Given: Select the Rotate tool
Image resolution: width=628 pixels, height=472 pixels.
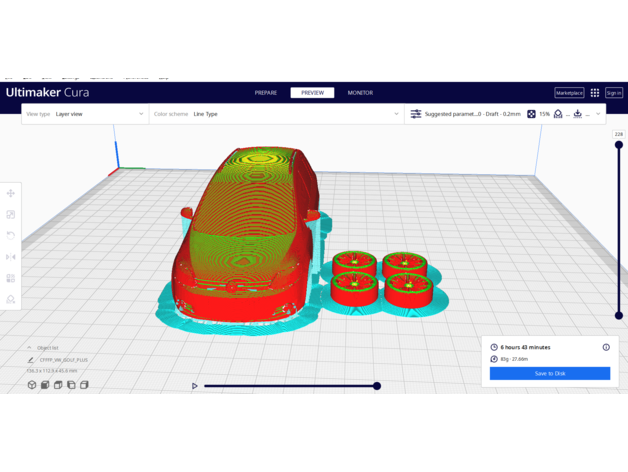Looking at the screenshot, I should 11,235.
